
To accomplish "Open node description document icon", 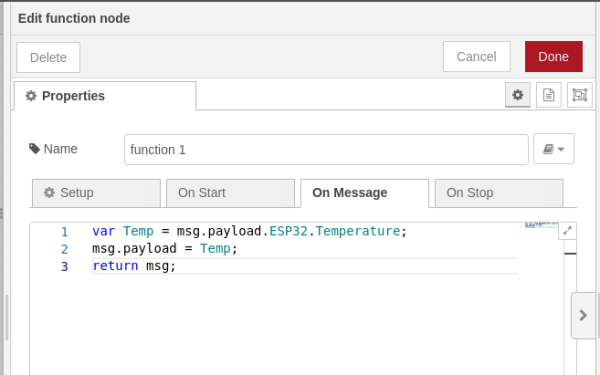I will click(549, 95).
